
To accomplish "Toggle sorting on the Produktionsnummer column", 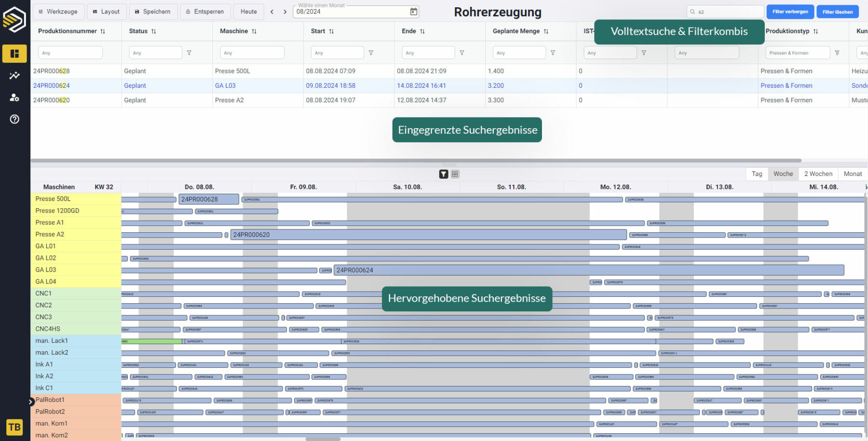I will click(102, 31).
